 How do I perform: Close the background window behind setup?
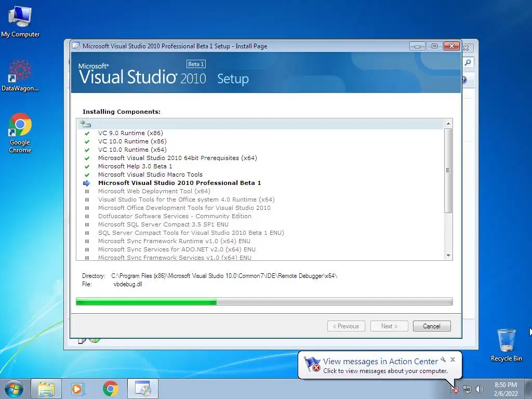467,48
